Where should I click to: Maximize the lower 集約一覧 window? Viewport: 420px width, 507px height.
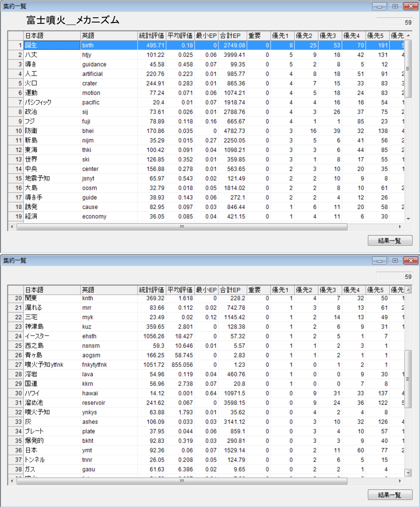(395, 260)
